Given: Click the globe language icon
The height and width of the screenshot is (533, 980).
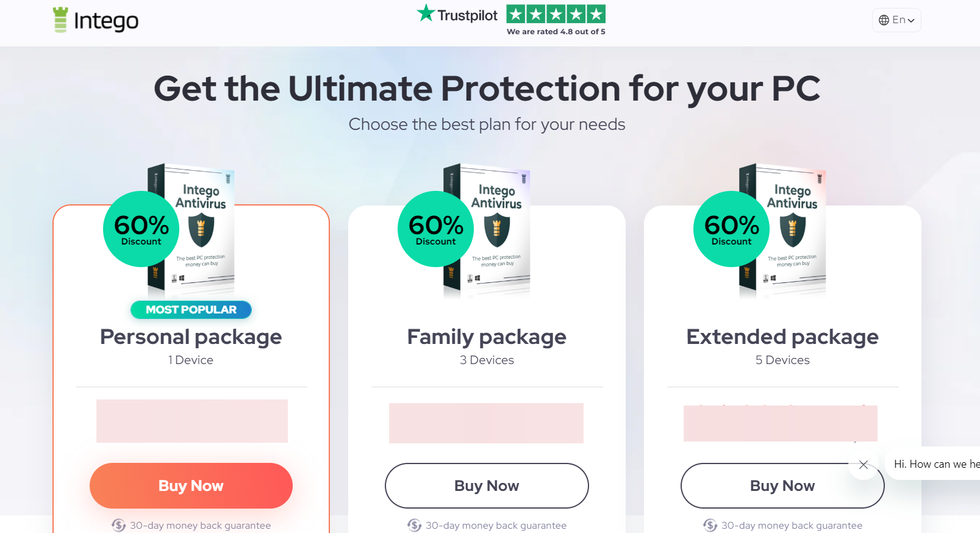Looking at the screenshot, I should [884, 20].
